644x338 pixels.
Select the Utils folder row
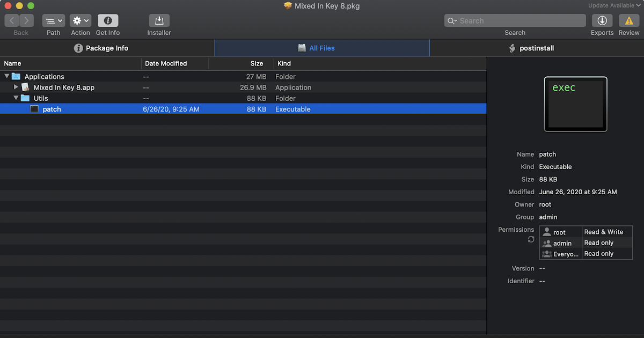pyautogui.click(x=243, y=98)
